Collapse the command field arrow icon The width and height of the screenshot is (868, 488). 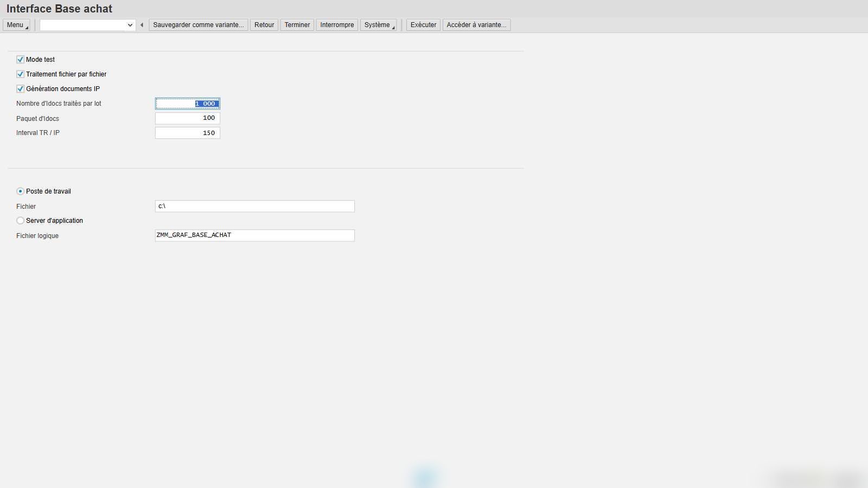142,25
